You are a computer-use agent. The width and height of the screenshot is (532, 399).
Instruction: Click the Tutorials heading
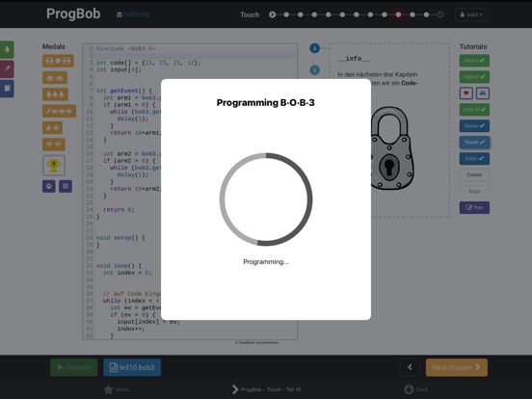pos(473,46)
